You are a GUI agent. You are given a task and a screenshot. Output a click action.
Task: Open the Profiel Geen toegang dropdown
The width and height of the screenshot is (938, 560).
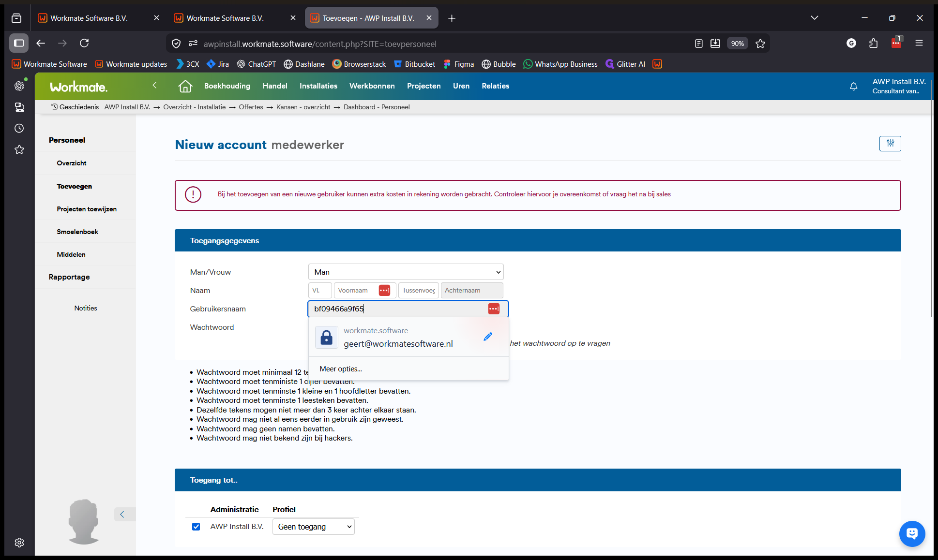click(x=313, y=527)
